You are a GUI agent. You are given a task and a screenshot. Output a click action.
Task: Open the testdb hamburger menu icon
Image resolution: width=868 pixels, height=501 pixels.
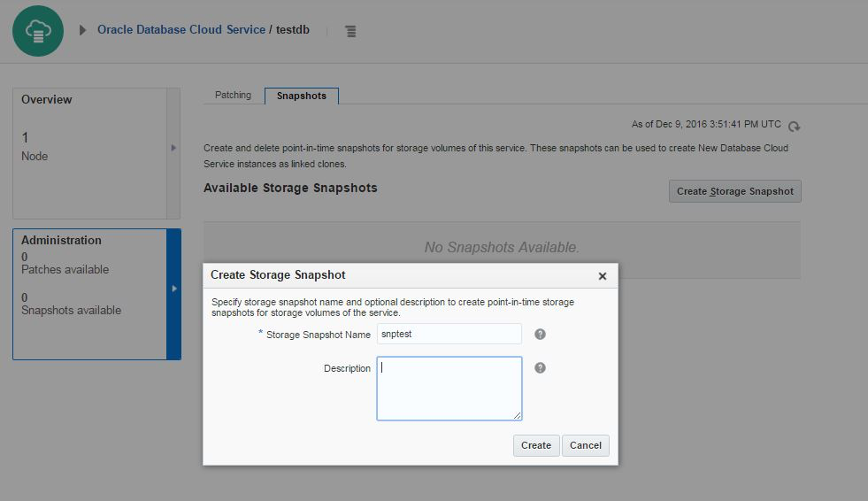tap(350, 31)
